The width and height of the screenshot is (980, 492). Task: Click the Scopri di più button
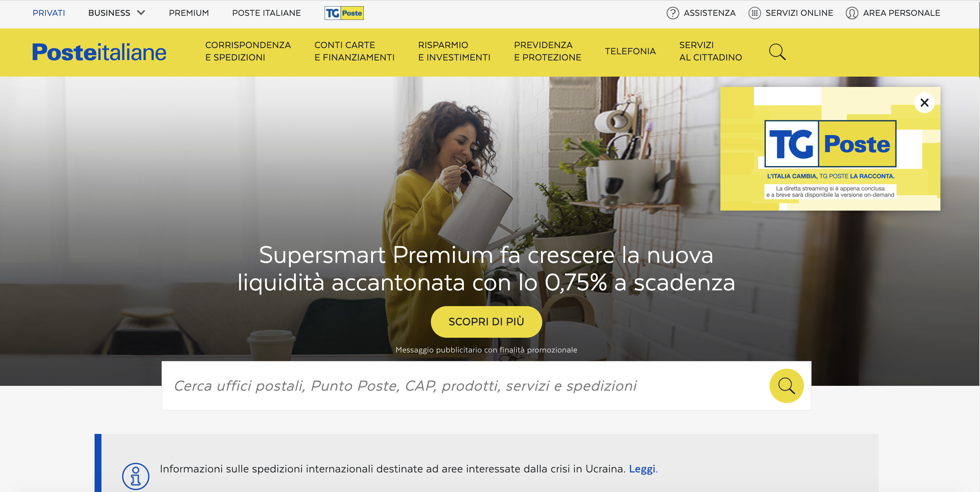(x=486, y=322)
